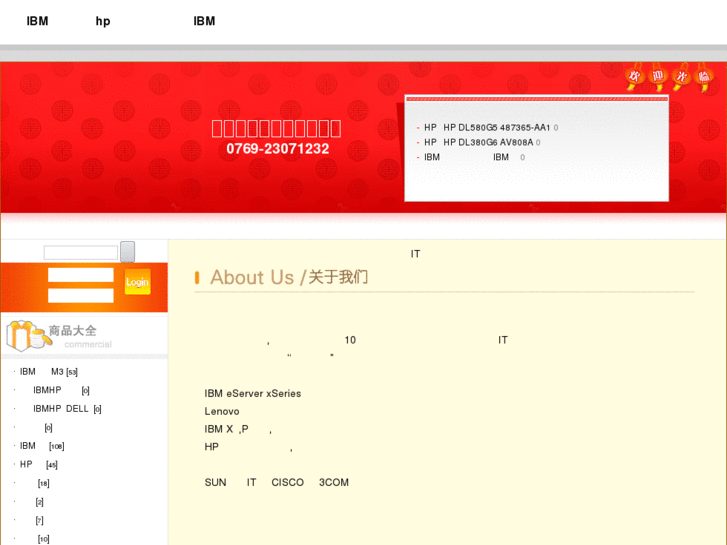This screenshot has height=545, width=727.
Task: Click the IBM eServer xSeries text line
Action: [x=253, y=393]
